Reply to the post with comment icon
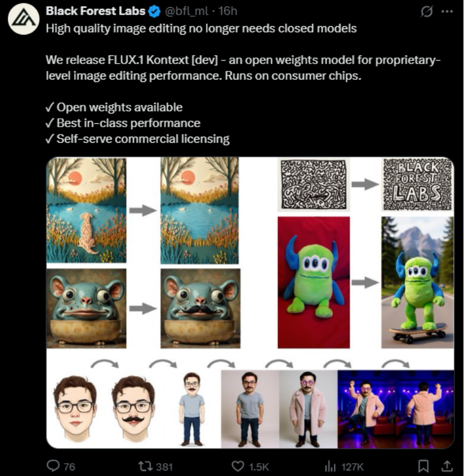 [x=53, y=466]
